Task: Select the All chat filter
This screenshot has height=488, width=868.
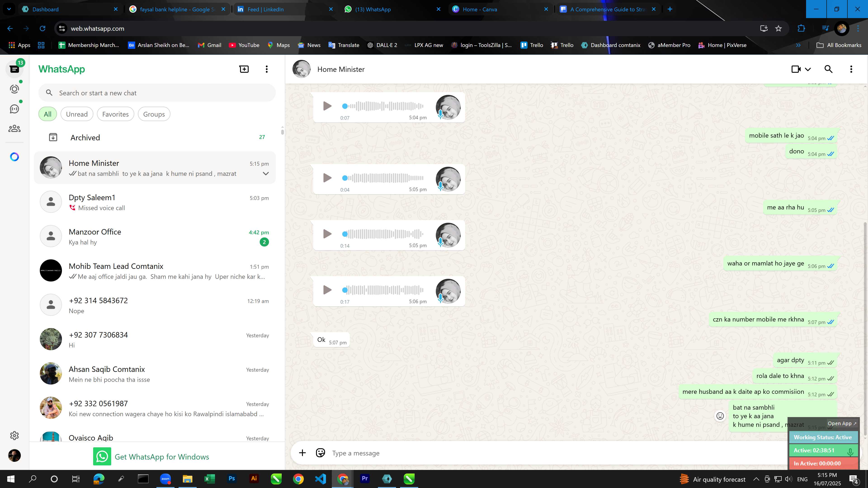Action: tap(47, 114)
